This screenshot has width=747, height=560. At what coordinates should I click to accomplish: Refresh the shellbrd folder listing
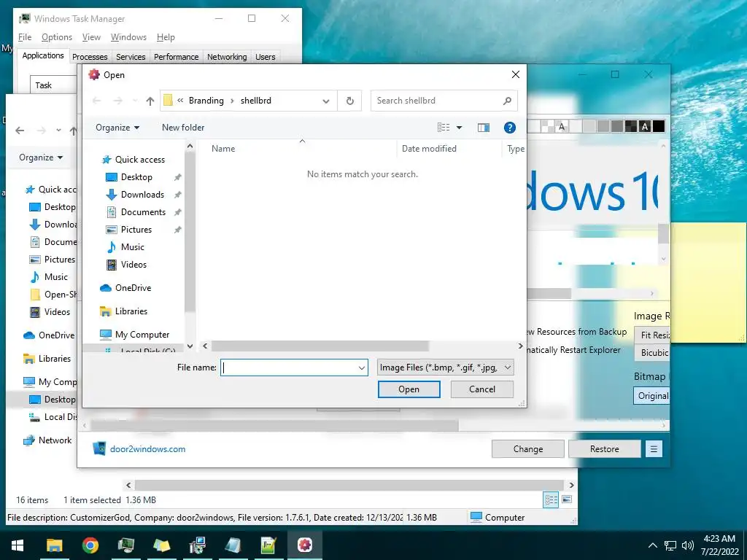point(349,101)
